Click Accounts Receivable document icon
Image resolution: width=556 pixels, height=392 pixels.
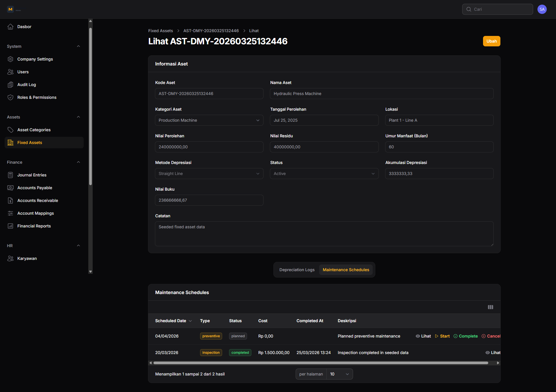click(x=10, y=200)
